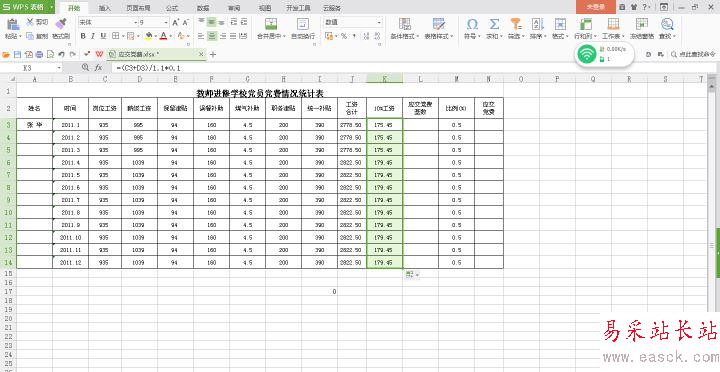The image size is (720, 372).
Task: Click the Table Style icon
Action: click(439, 24)
